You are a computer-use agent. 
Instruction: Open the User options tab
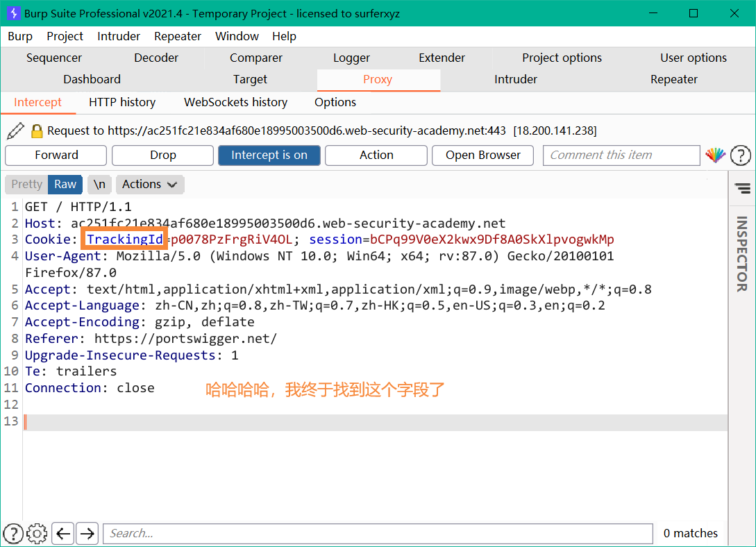click(x=694, y=58)
